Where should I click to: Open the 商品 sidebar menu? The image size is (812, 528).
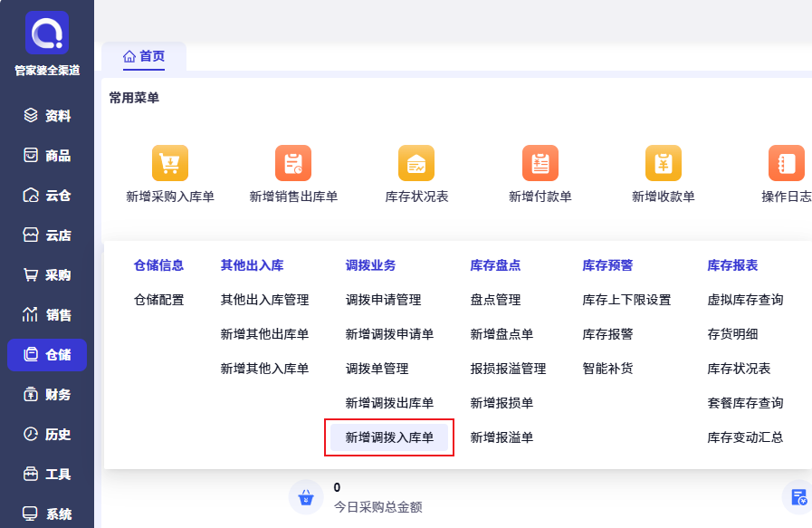point(47,156)
